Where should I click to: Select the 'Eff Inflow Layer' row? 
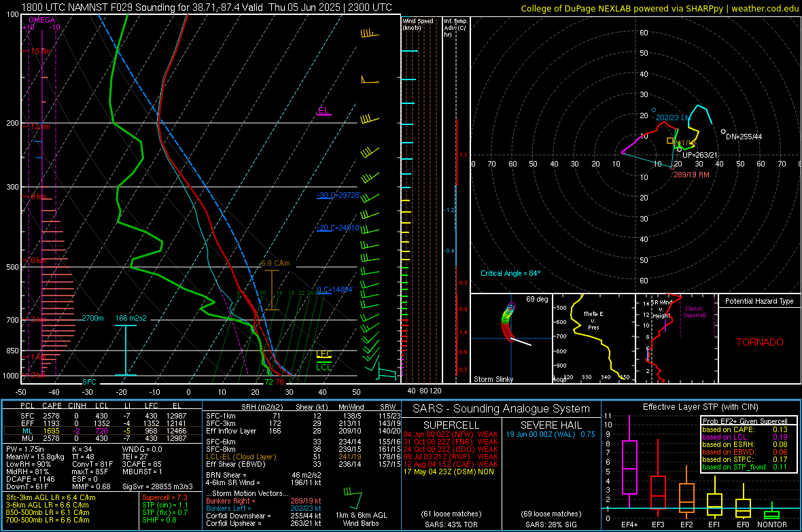tap(303, 431)
